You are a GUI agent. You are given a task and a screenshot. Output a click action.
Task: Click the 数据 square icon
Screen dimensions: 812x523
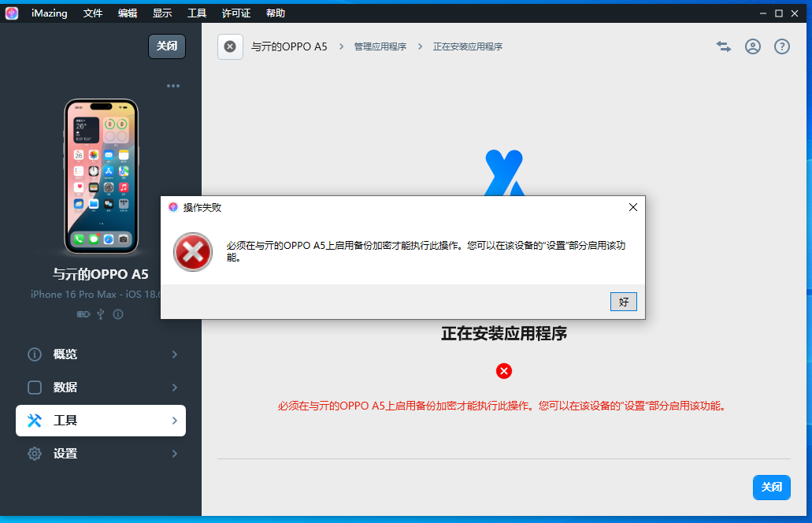35,388
